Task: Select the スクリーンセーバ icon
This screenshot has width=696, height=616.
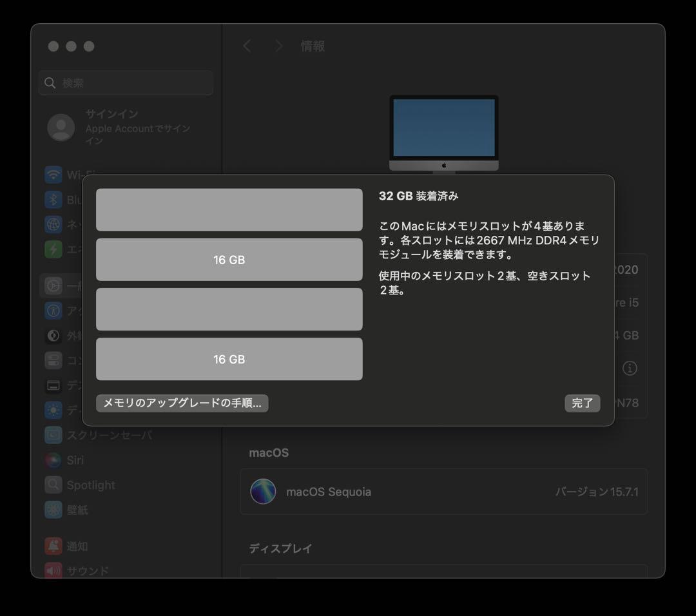Action: [53, 435]
